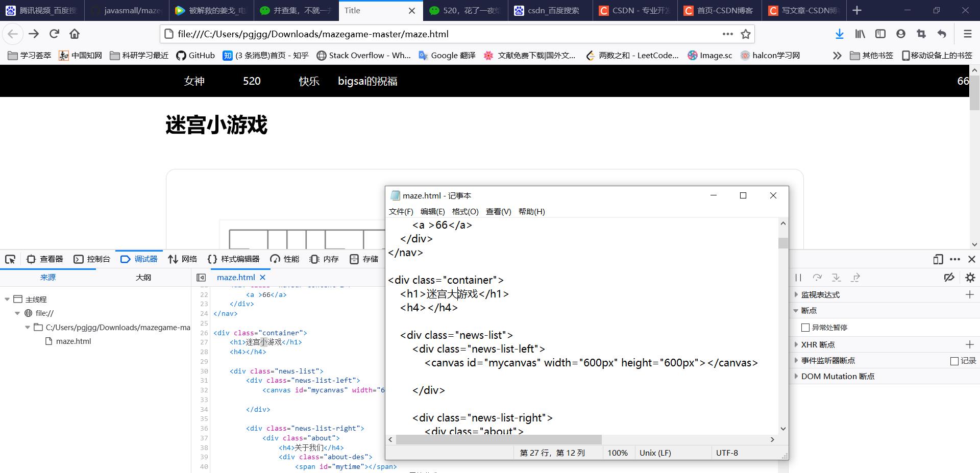Click the 女神 navigation link

[x=194, y=81]
